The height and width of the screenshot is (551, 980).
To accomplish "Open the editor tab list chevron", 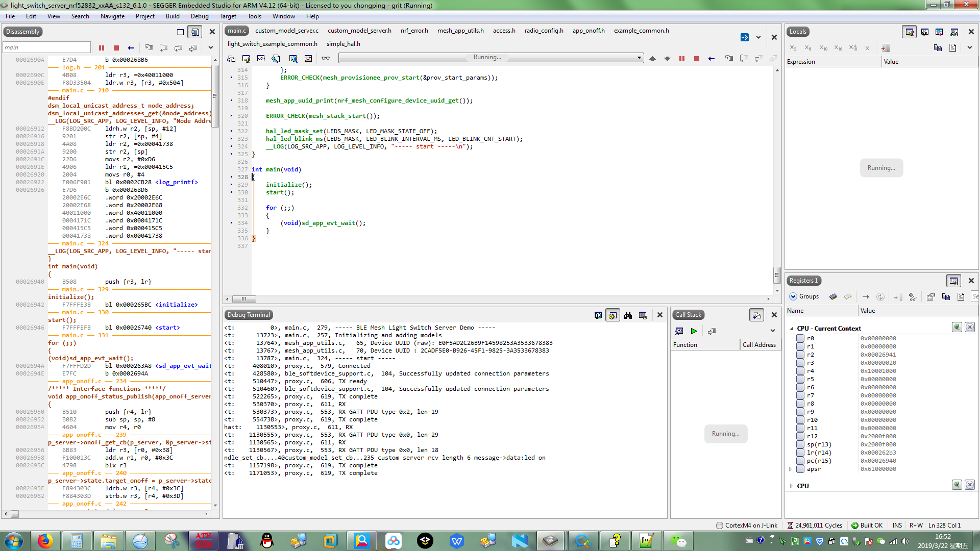I will pyautogui.click(x=758, y=37).
